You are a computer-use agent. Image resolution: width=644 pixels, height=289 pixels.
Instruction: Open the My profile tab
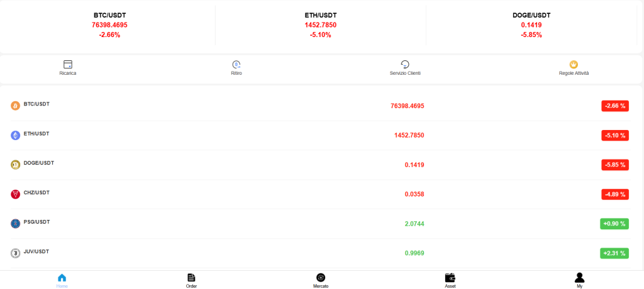[579, 280]
